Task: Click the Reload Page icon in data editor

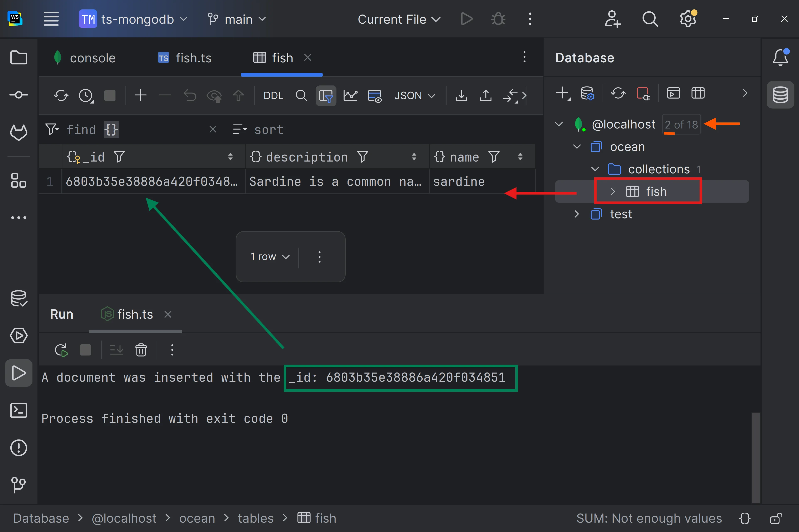Action: click(61, 96)
